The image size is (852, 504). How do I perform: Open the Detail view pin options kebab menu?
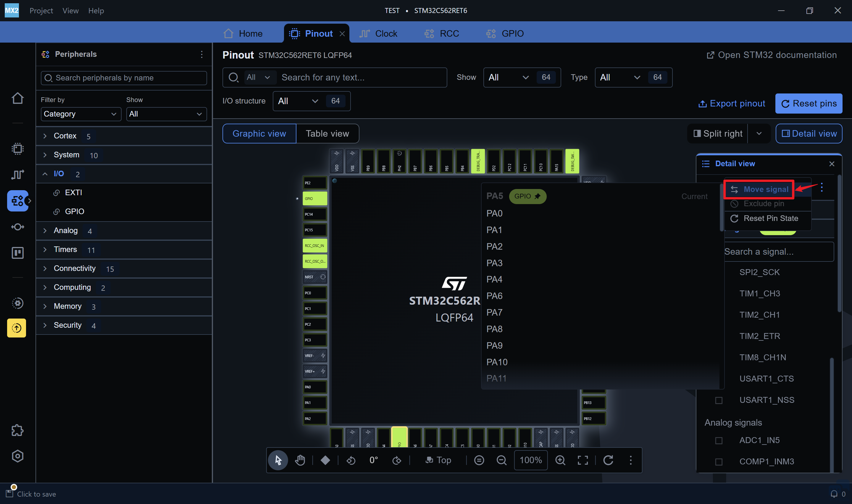(x=822, y=187)
